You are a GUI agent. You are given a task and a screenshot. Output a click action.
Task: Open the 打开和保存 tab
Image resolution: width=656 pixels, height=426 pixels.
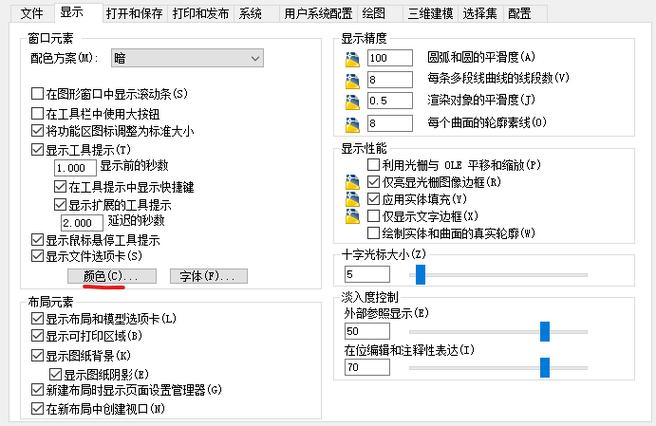coord(134,13)
